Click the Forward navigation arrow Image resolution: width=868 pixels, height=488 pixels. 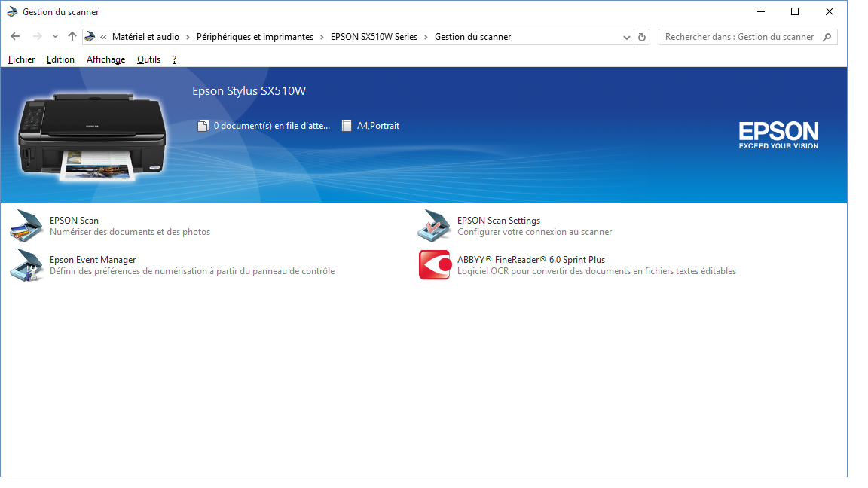(x=37, y=36)
